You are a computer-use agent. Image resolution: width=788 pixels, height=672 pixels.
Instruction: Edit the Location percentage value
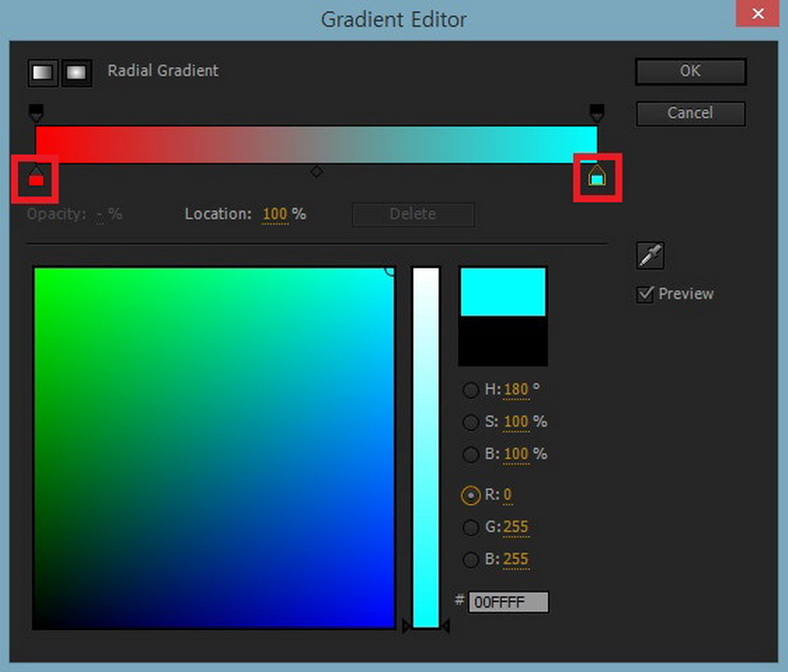(275, 214)
